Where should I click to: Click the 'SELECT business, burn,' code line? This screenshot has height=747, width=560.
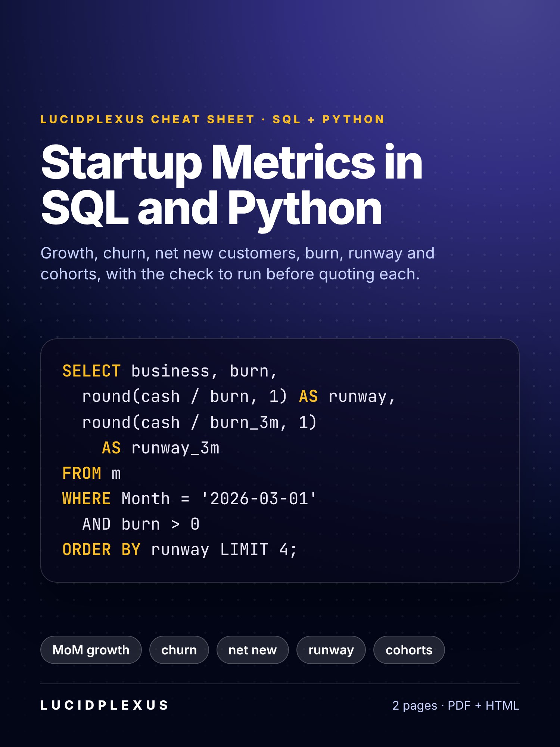170,371
